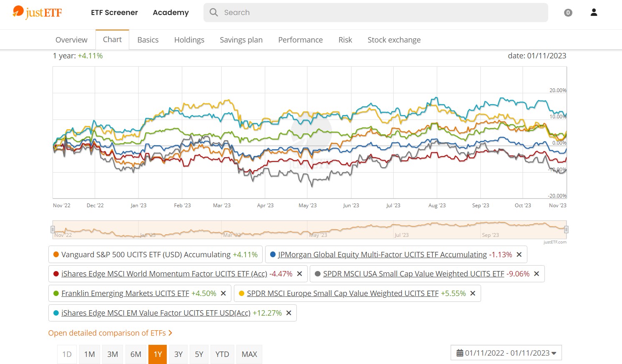This screenshot has width=622, height=364.
Task: Click the left handle of chart range slider
Action: click(x=53, y=229)
